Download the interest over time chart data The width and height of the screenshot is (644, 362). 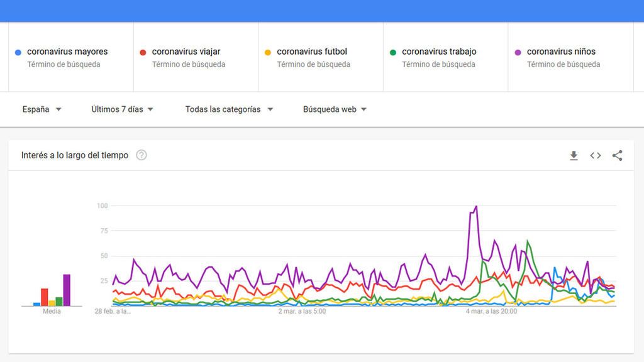tap(574, 156)
